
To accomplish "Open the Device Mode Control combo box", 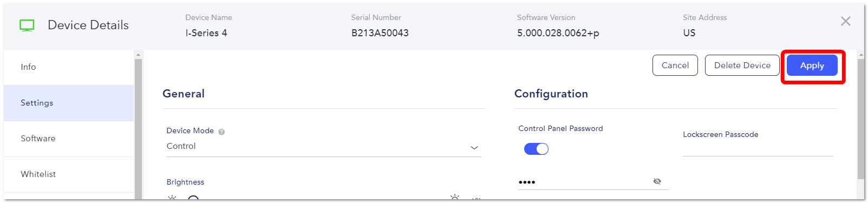I will point(324,147).
